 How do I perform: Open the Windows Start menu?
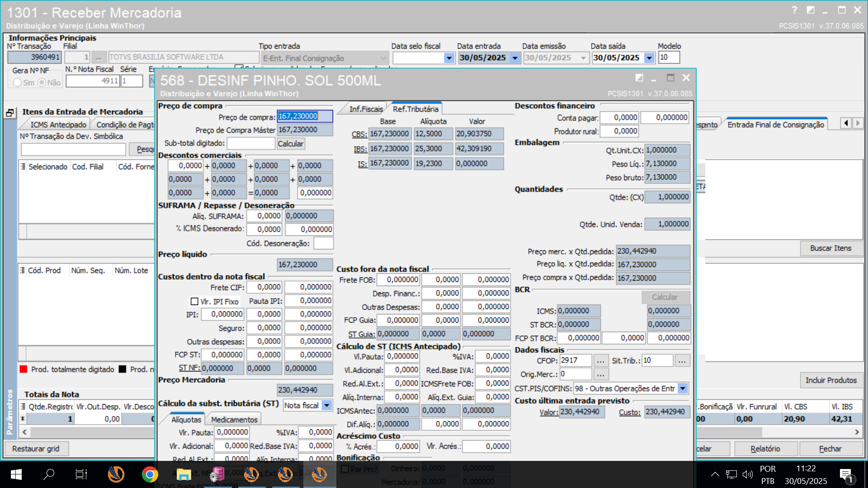pos(16,474)
